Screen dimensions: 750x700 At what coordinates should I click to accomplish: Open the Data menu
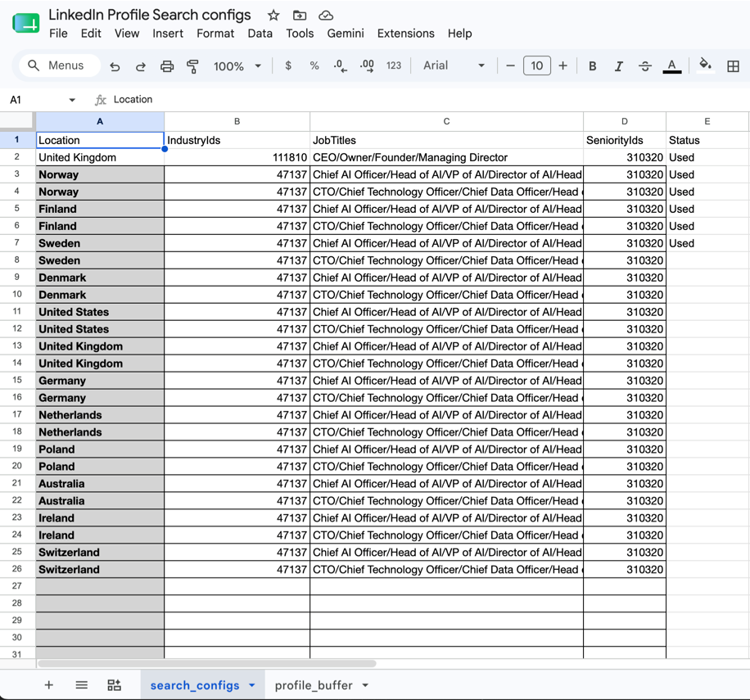[x=260, y=34]
